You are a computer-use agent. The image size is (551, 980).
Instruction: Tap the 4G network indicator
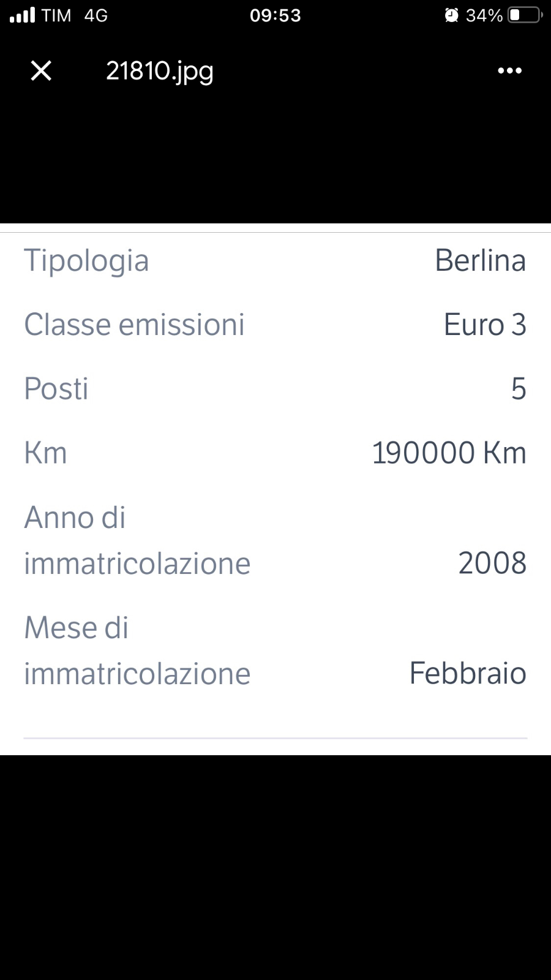click(96, 15)
